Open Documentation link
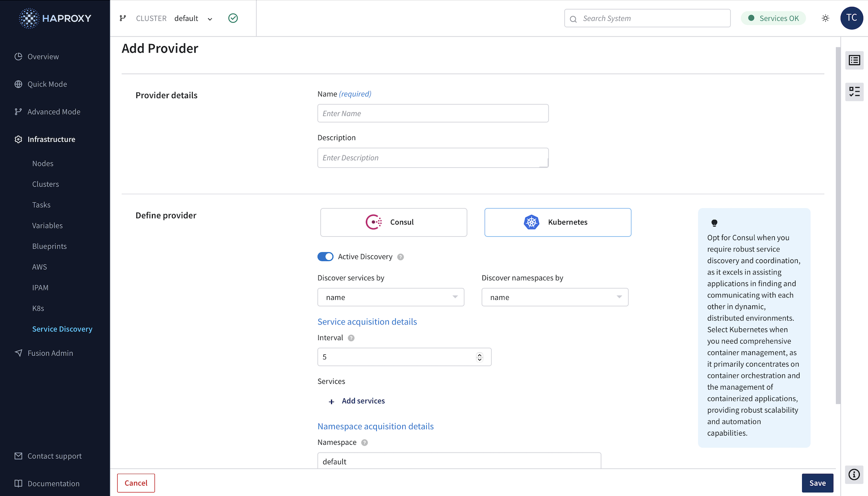 [53, 483]
